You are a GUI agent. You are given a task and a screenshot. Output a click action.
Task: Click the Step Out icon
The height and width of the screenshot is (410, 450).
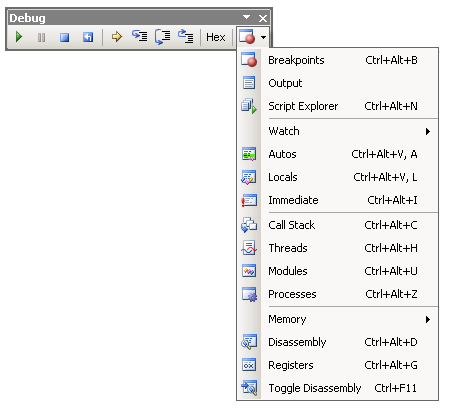pos(186,36)
